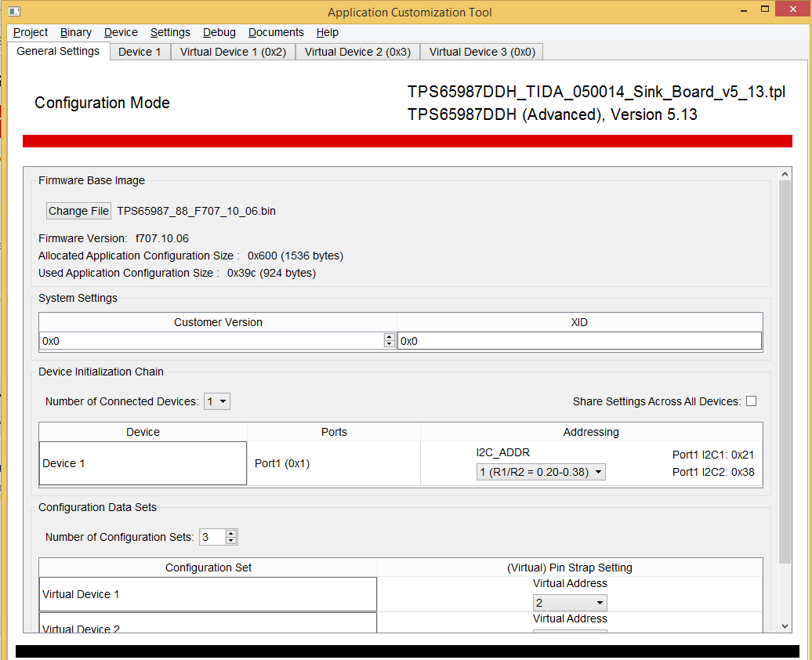Open the Settings menu
The width and height of the screenshot is (812, 660).
click(x=170, y=32)
